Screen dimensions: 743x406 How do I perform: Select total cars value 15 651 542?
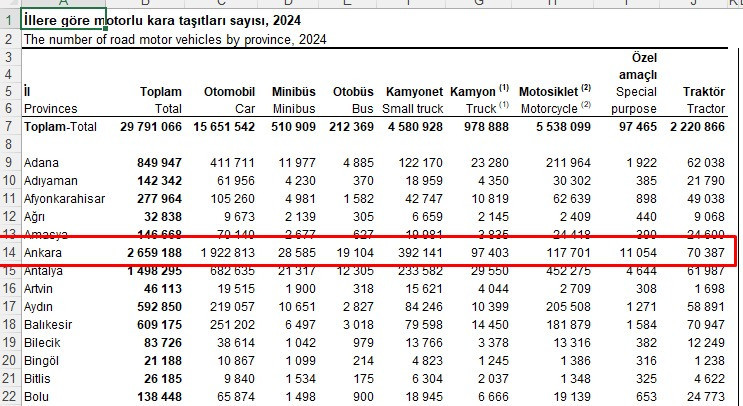tap(224, 127)
